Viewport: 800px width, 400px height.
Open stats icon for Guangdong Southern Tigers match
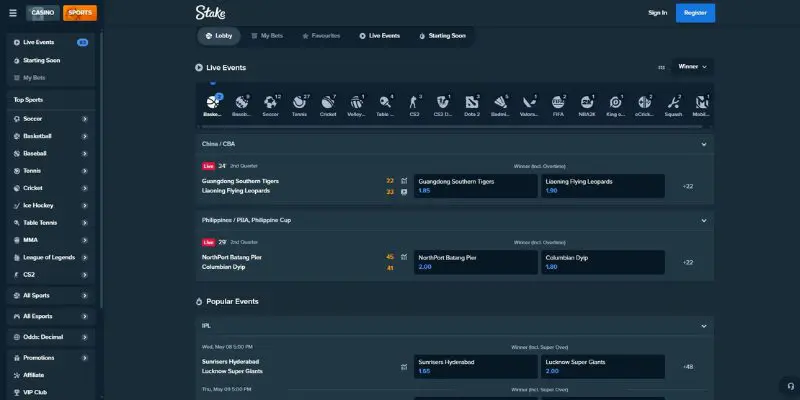pyautogui.click(x=404, y=181)
